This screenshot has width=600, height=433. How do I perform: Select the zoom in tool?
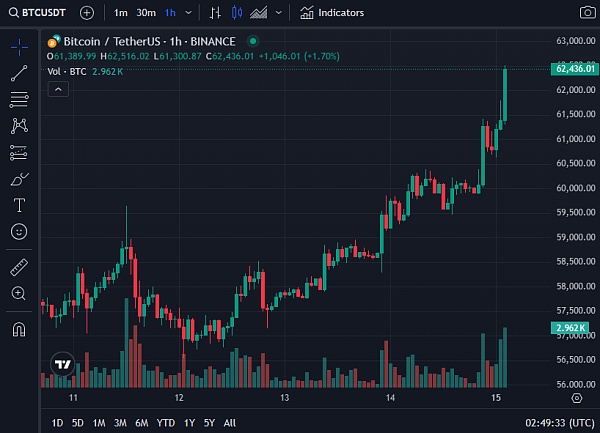coord(19,294)
